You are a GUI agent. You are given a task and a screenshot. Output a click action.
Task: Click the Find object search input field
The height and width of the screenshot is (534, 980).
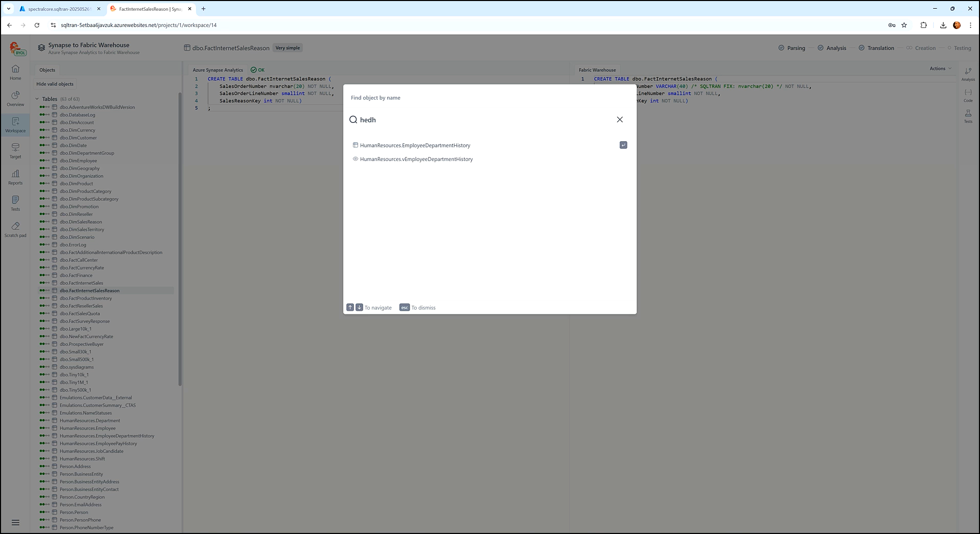484,120
